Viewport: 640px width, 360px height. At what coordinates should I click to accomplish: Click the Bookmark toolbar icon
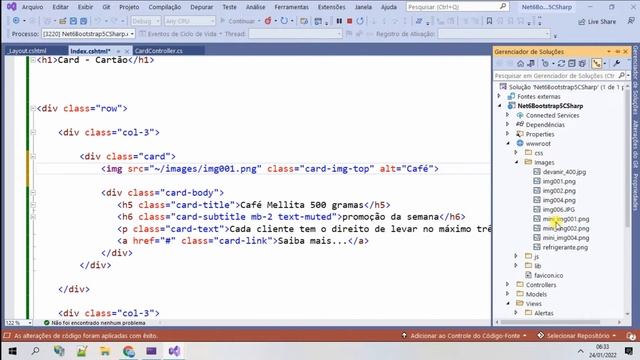[489, 21]
